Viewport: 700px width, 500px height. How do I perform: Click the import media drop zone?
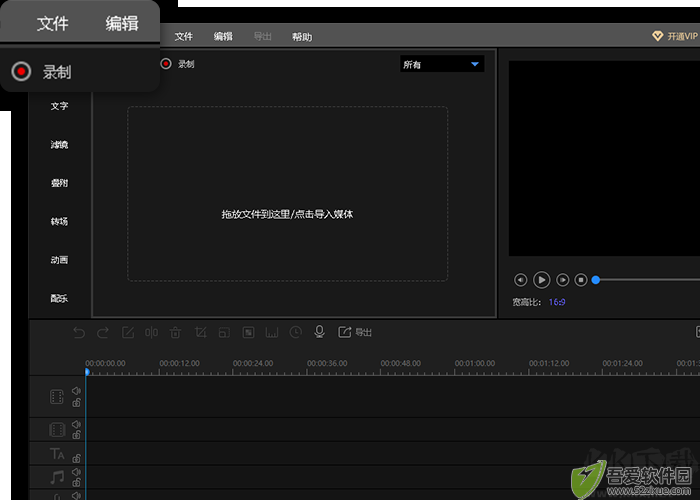[288, 194]
